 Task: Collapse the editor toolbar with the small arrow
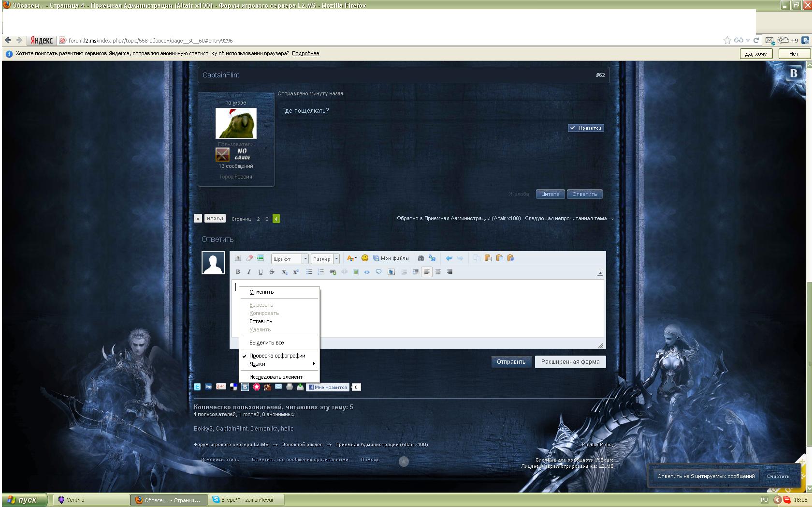coord(600,273)
